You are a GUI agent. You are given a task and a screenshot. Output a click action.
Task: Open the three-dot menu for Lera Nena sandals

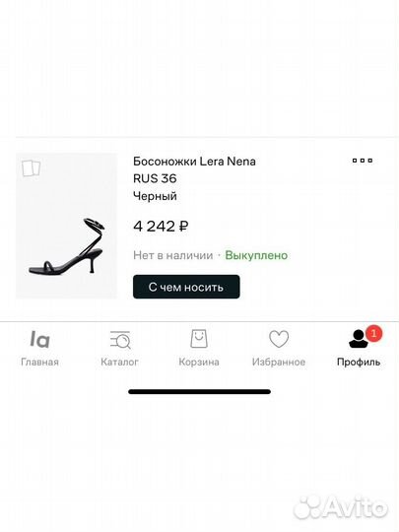pos(363,161)
